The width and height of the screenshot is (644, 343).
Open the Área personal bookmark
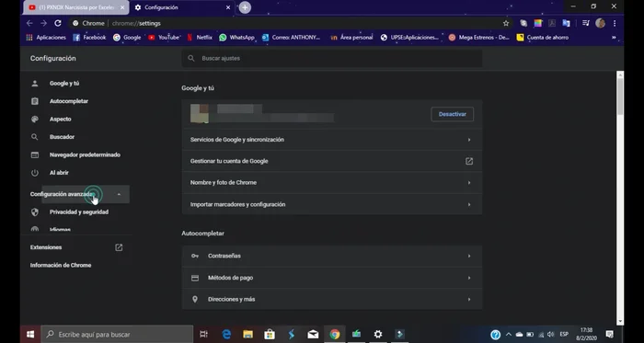pos(351,38)
